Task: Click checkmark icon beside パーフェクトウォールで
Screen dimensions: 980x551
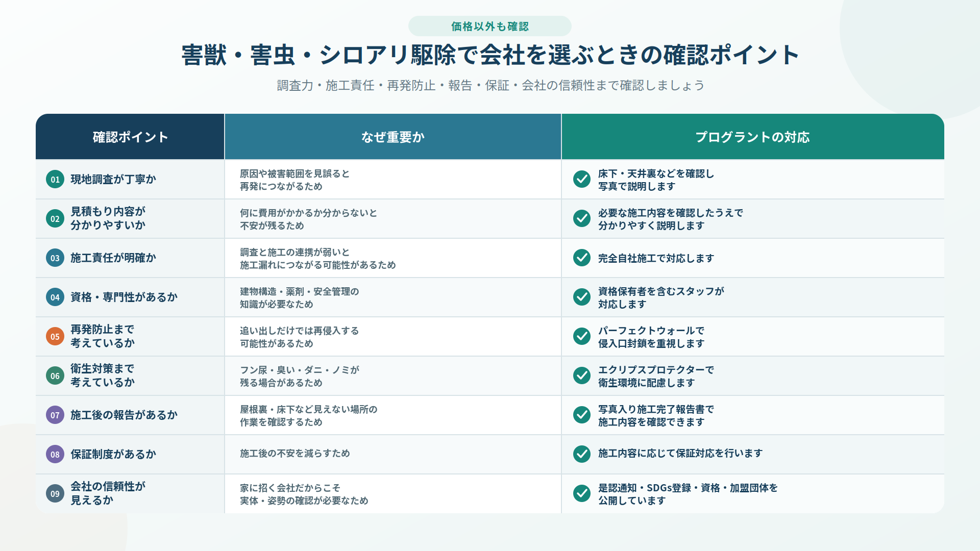Action: click(582, 336)
